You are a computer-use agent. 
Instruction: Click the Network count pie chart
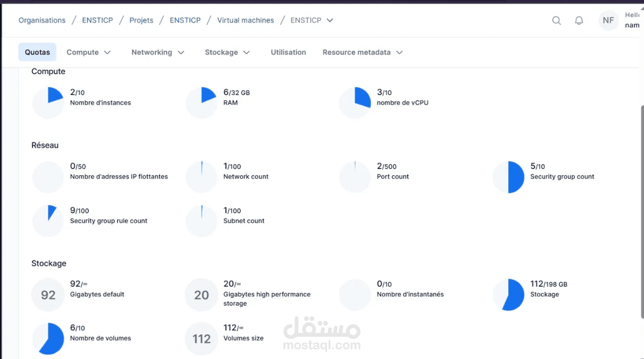click(202, 177)
